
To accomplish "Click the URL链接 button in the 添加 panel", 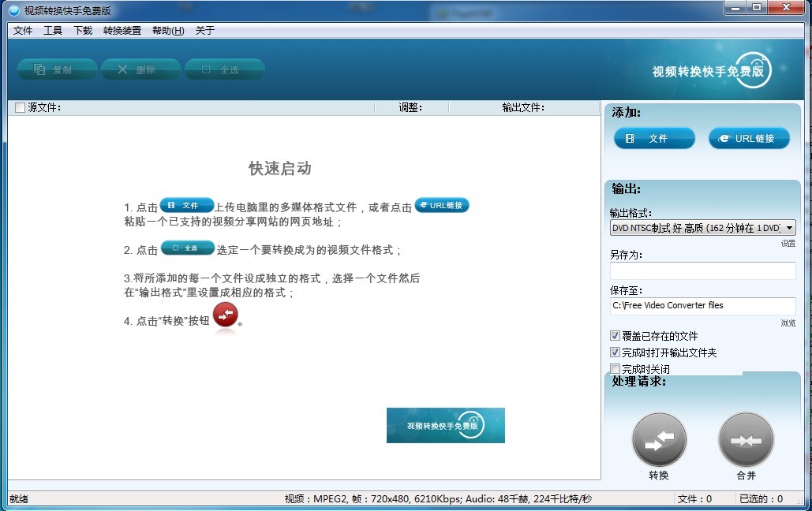I will 749,139.
